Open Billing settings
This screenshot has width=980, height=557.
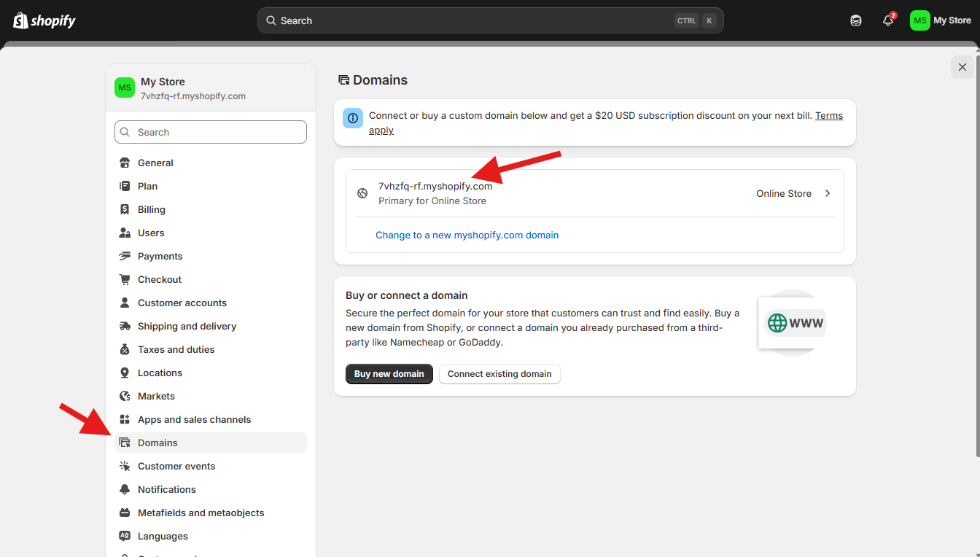point(211,209)
